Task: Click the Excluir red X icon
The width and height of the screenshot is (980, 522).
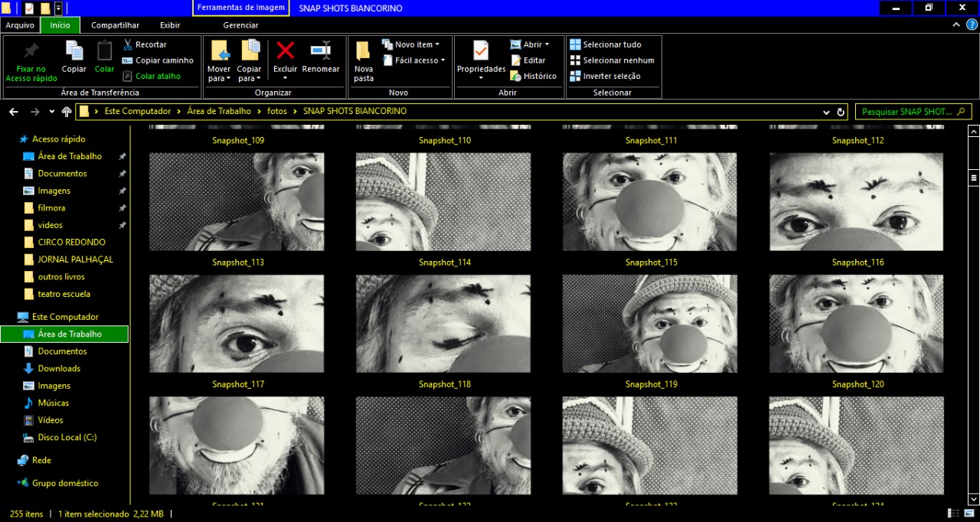Action: coord(285,51)
